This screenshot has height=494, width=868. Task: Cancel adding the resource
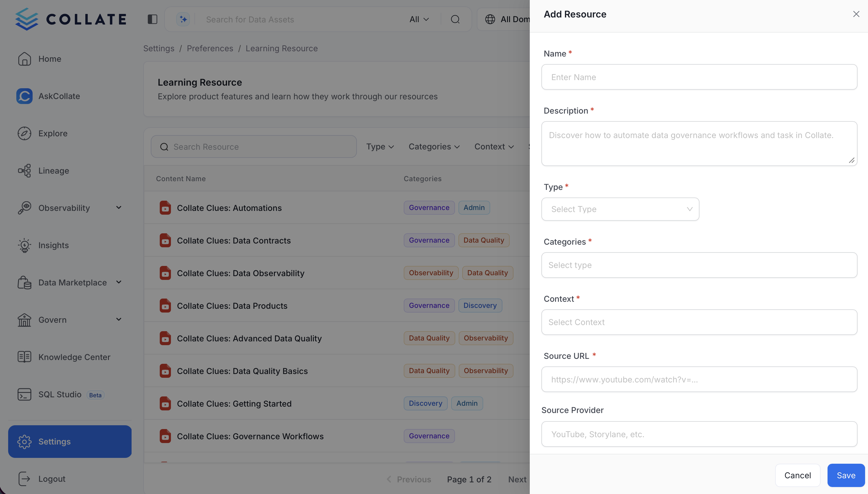pyautogui.click(x=798, y=475)
